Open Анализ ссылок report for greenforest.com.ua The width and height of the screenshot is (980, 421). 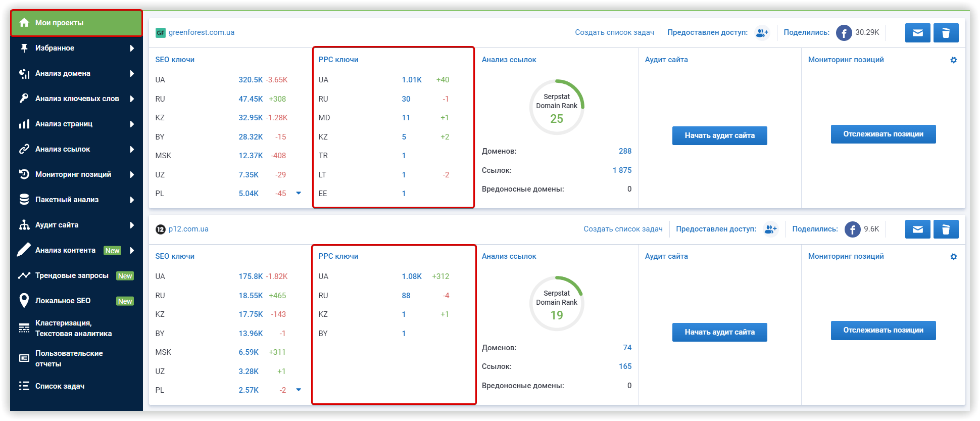(509, 60)
